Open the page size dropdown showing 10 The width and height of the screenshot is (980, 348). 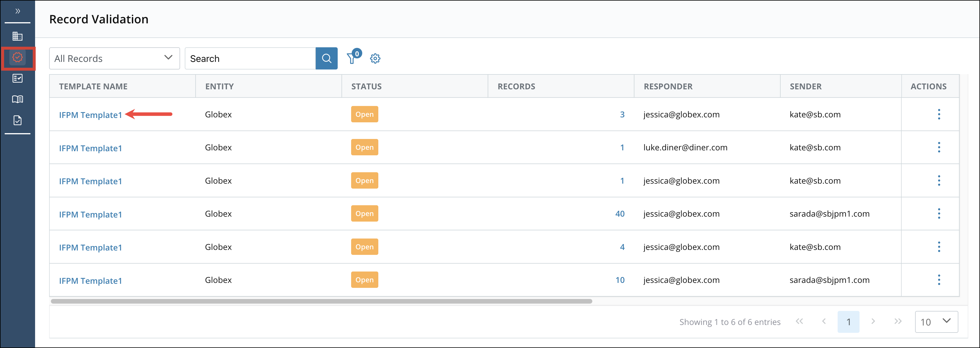(x=936, y=322)
